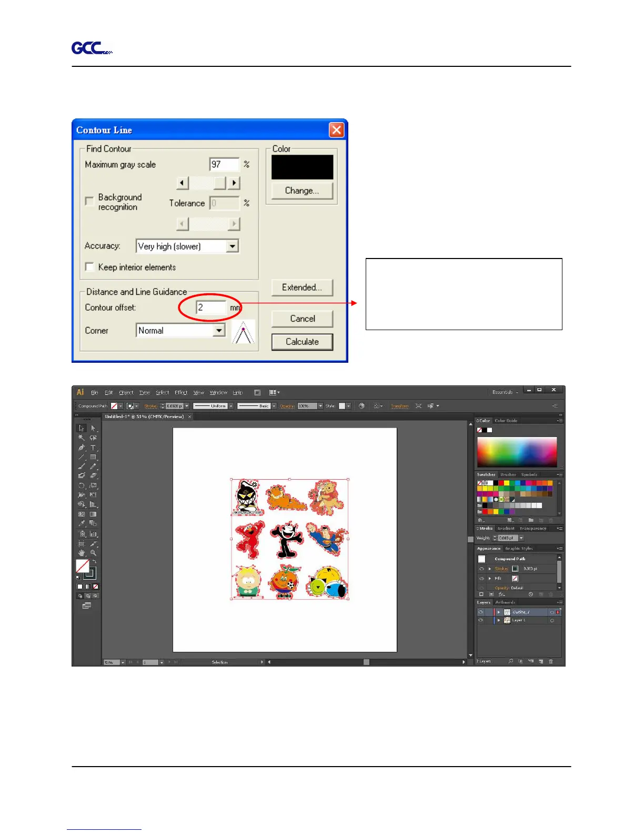Pick the Eraser tool
This screenshot has width=644, height=834.
click(x=93, y=475)
